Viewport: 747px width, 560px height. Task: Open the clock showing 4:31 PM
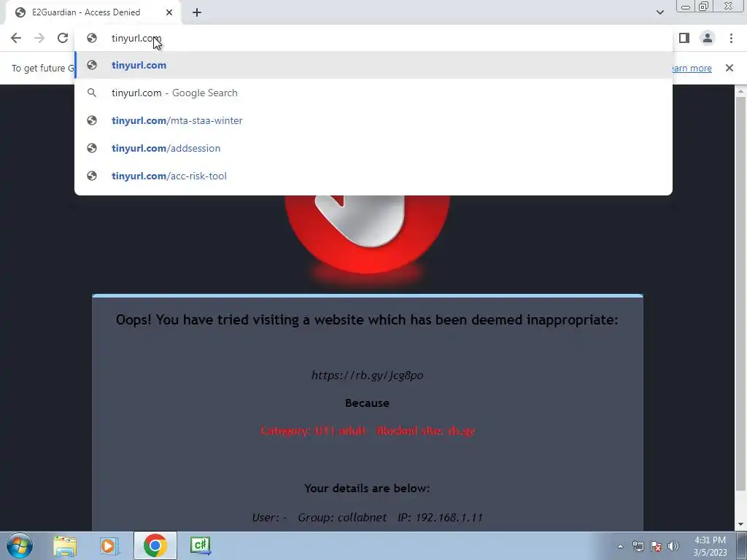coord(710,546)
